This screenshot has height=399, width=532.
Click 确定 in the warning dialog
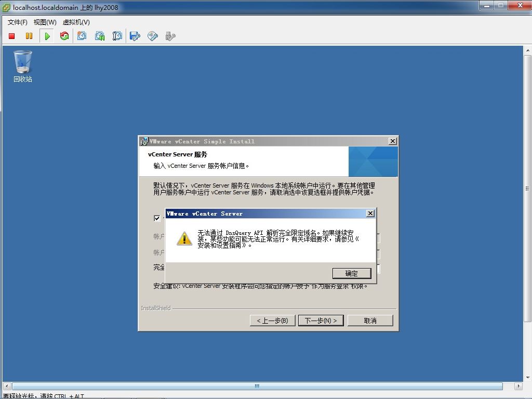point(352,273)
